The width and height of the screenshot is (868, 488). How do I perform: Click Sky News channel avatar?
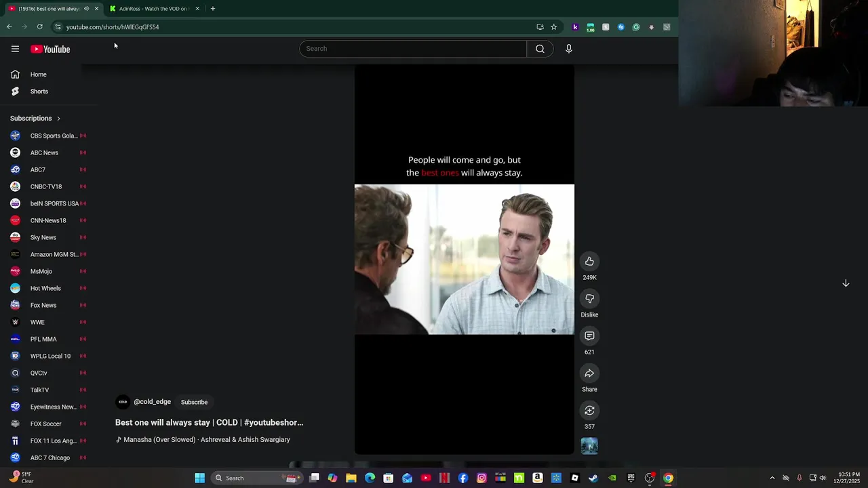point(15,237)
